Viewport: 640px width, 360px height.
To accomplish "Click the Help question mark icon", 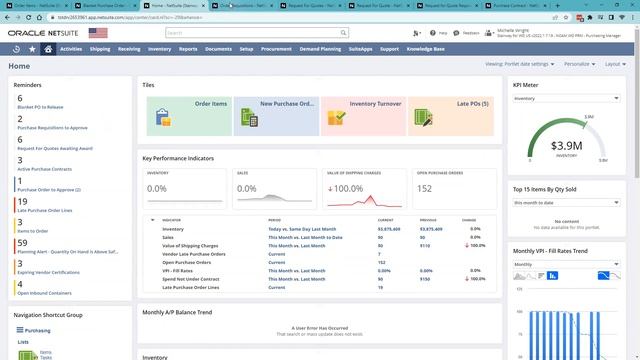I will [433, 33].
